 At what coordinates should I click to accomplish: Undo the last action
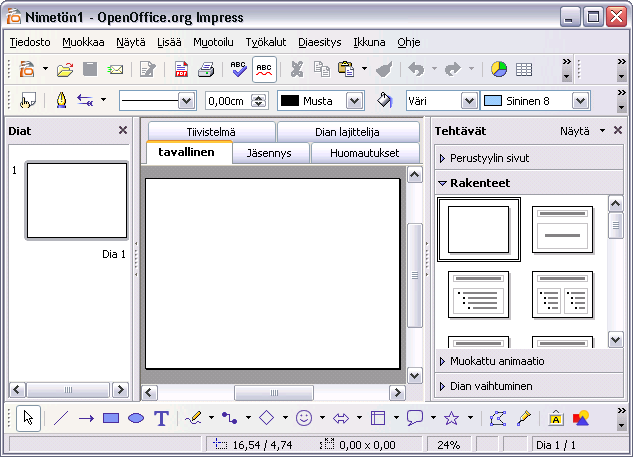pyautogui.click(x=416, y=69)
